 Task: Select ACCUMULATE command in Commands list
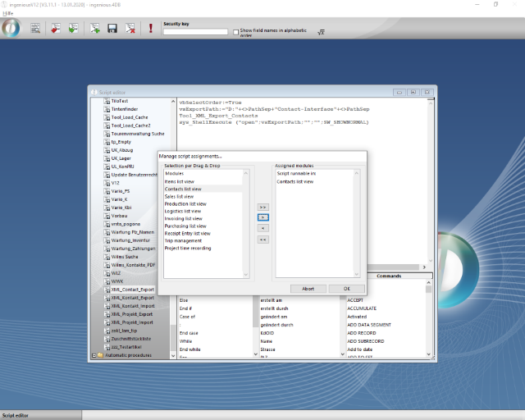362,308
